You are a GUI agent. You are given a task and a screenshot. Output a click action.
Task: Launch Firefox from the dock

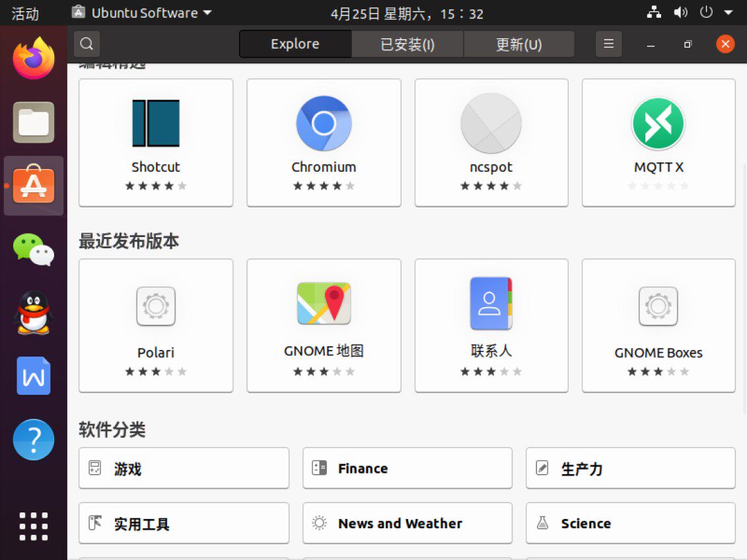[33, 59]
